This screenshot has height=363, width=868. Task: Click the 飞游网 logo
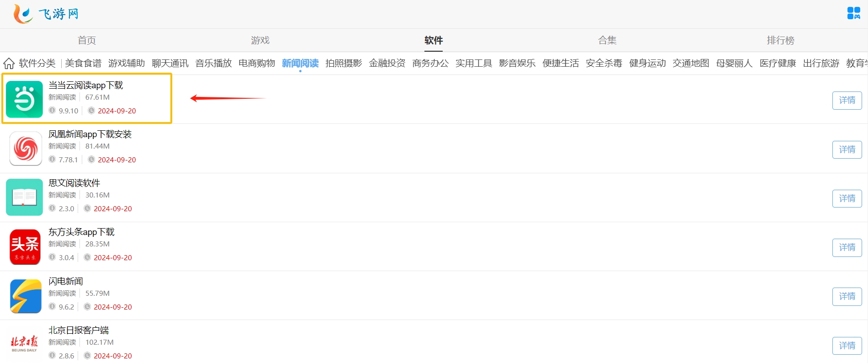(46, 14)
